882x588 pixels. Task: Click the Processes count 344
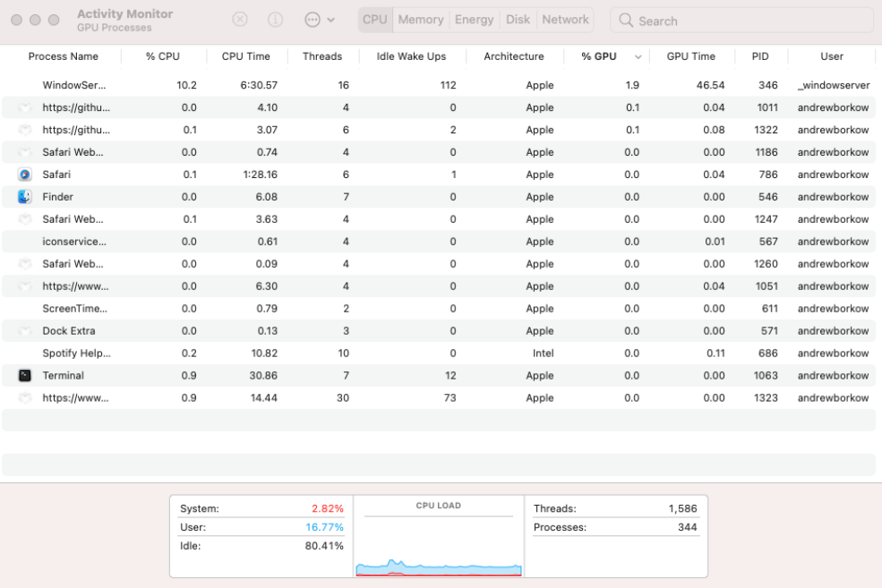click(688, 527)
